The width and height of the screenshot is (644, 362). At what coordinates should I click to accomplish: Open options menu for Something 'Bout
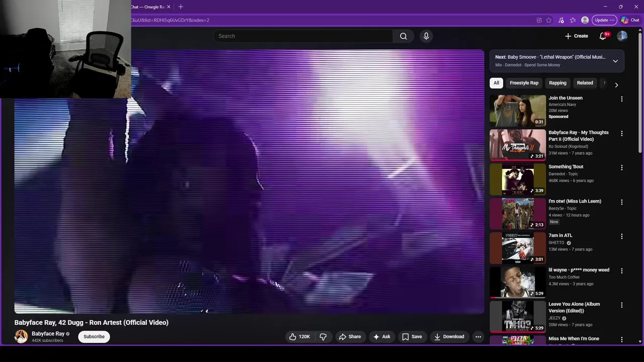[x=622, y=167]
